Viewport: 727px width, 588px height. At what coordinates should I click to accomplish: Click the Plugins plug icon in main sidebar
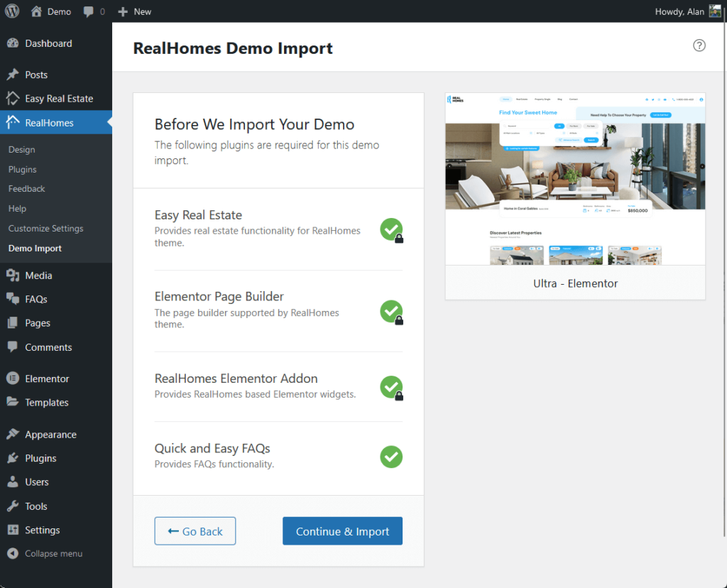click(x=12, y=458)
